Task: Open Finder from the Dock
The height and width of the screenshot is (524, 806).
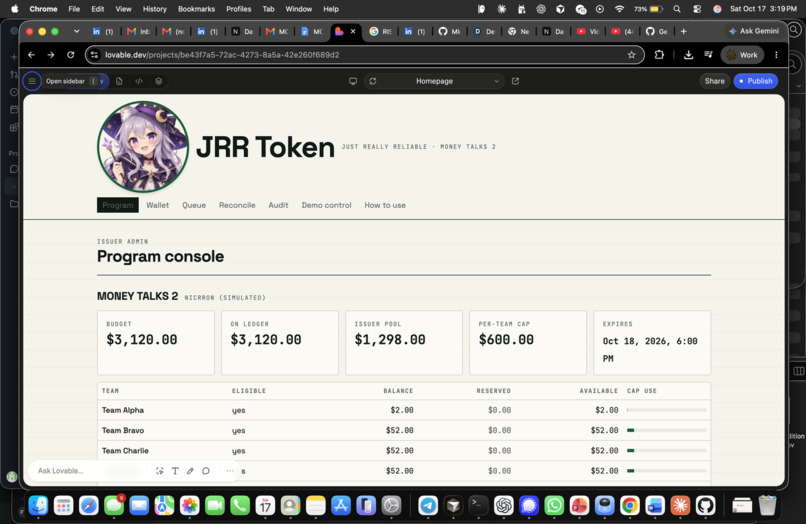Action: [39, 505]
